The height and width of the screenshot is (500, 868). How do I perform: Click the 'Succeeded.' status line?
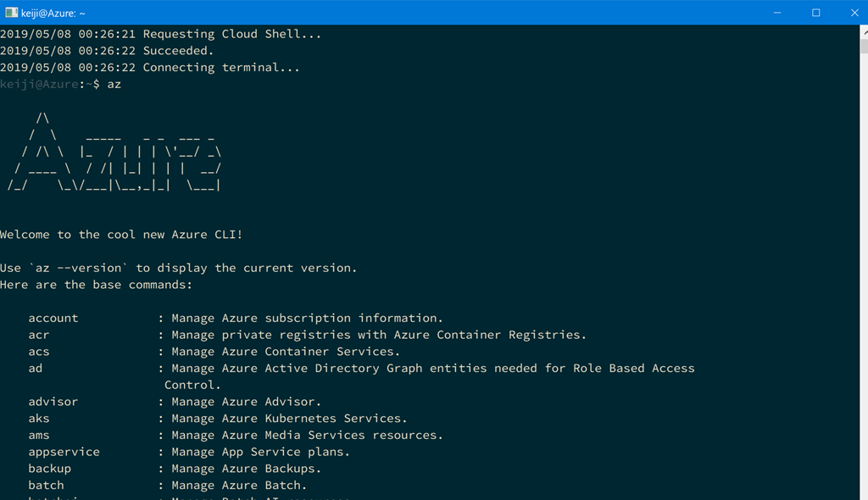pyautogui.click(x=178, y=51)
